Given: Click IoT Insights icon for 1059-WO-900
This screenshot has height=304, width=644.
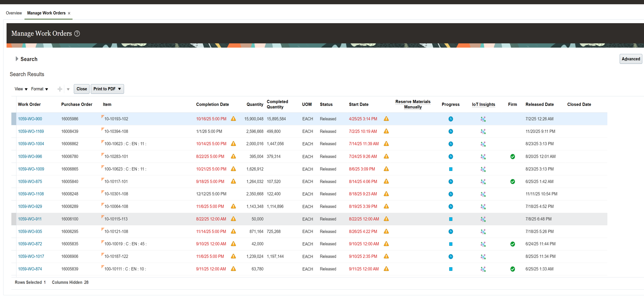Looking at the screenshot, I should click(483, 119).
